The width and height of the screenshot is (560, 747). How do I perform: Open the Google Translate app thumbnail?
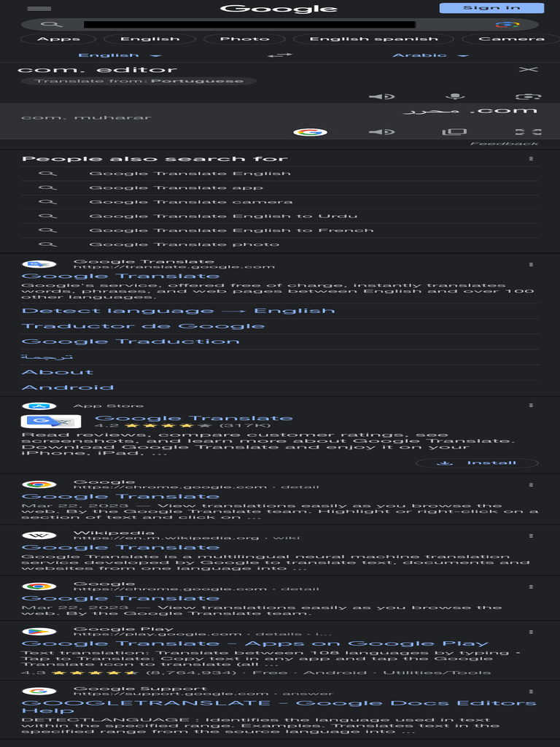coord(51,421)
